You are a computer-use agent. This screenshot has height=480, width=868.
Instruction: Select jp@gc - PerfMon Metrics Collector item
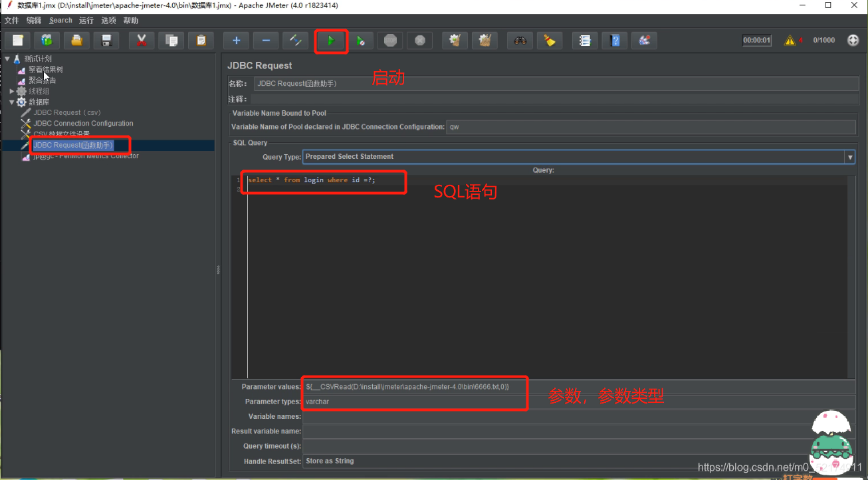pos(86,156)
